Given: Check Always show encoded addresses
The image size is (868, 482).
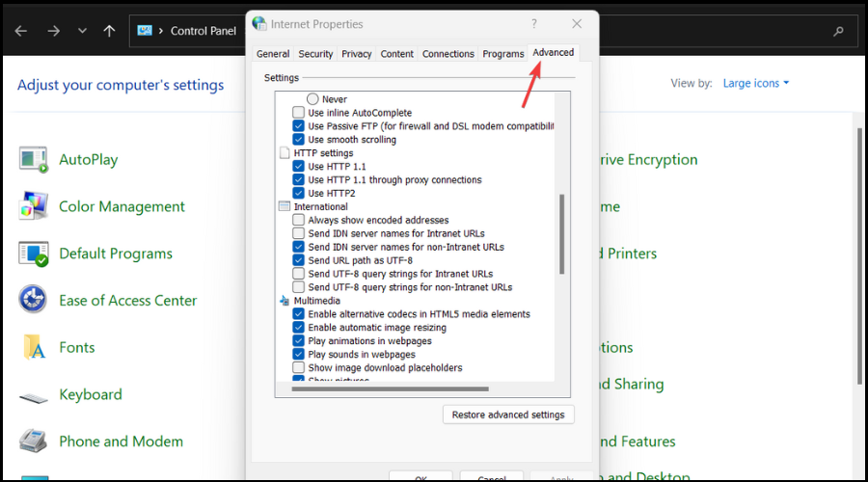Looking at the screenshot, I should click(298, 220).
